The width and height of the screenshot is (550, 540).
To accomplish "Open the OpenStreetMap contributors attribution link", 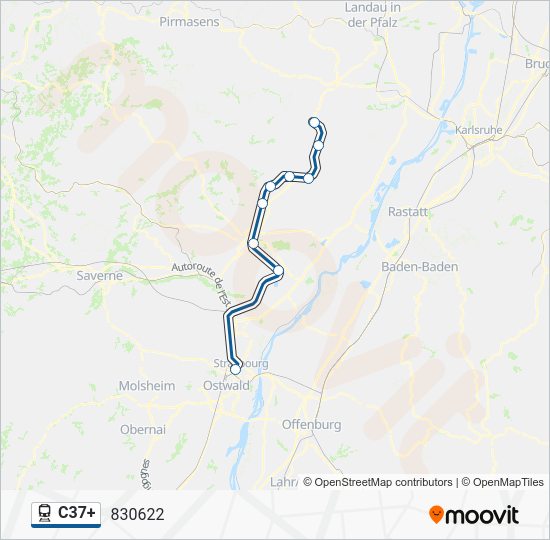I will (x=377, y=482).
